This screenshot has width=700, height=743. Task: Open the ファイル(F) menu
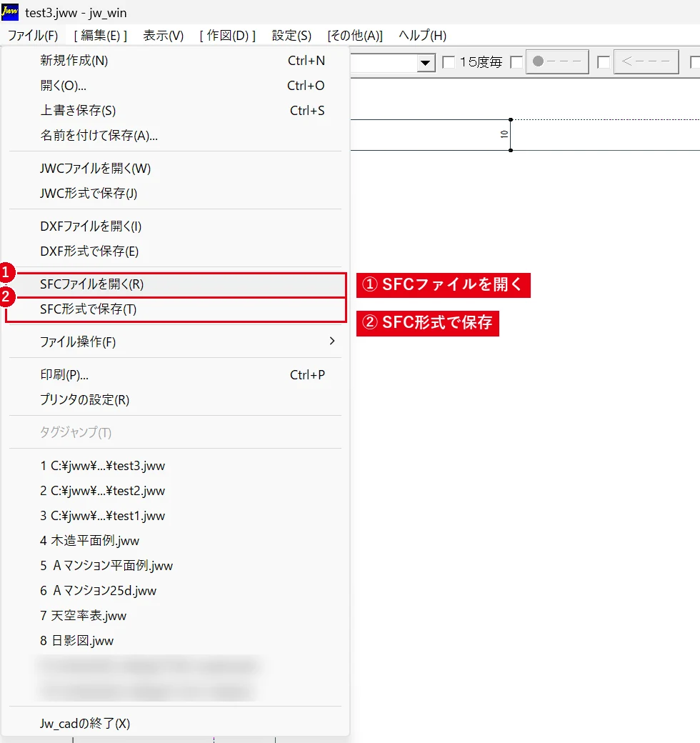click(33, 36)
